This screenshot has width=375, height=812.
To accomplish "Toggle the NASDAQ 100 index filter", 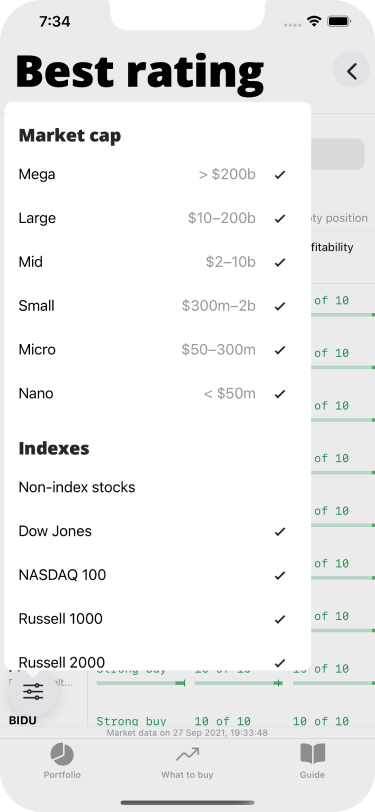I will [x=160, y=575].
